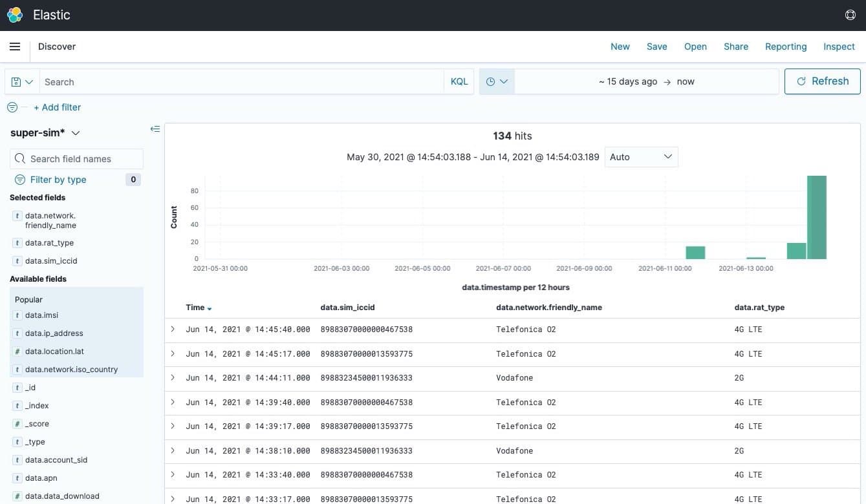866x504 pixels.
Task: Click the data.location.lat number type icon
Action: 17,352
